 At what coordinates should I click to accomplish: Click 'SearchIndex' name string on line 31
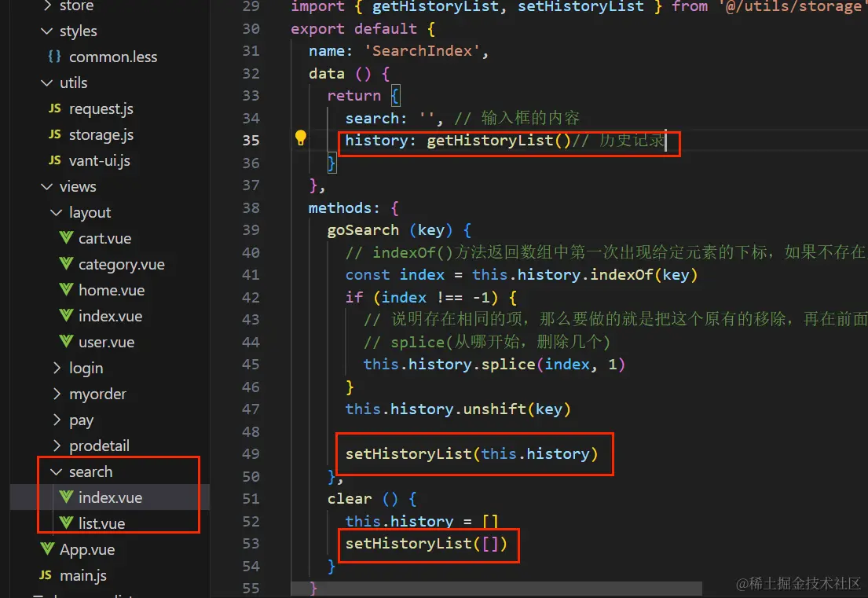(422, 51)
